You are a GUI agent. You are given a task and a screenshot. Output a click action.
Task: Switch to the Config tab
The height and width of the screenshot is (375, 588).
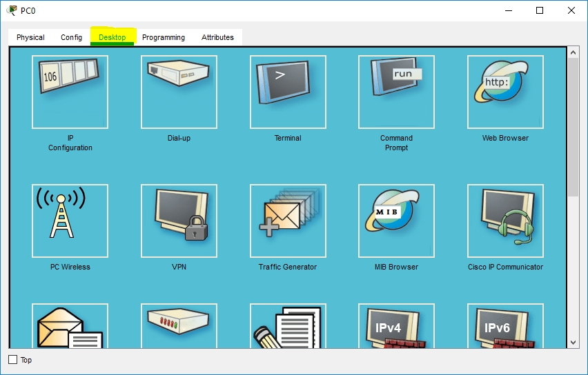71,37
